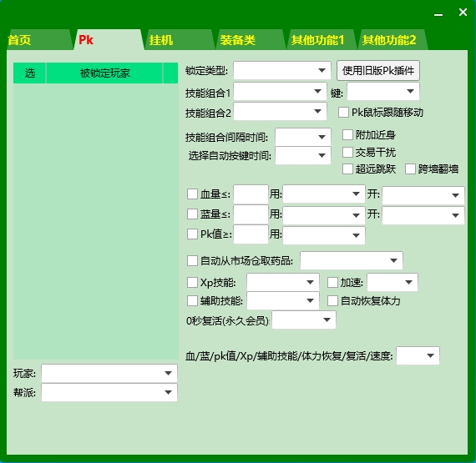476x463 pixels.
Task: Tick the 附加近身 checkbox
Action: [347, 134]
